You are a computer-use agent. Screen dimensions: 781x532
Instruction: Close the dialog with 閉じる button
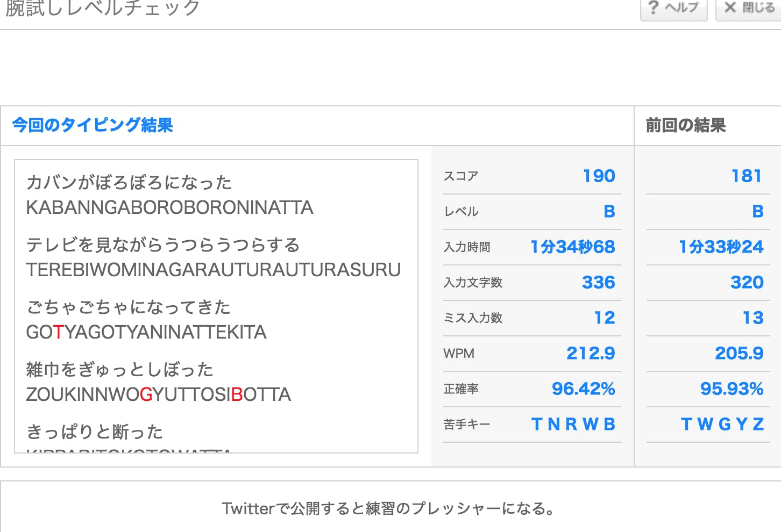pos(749,8)
